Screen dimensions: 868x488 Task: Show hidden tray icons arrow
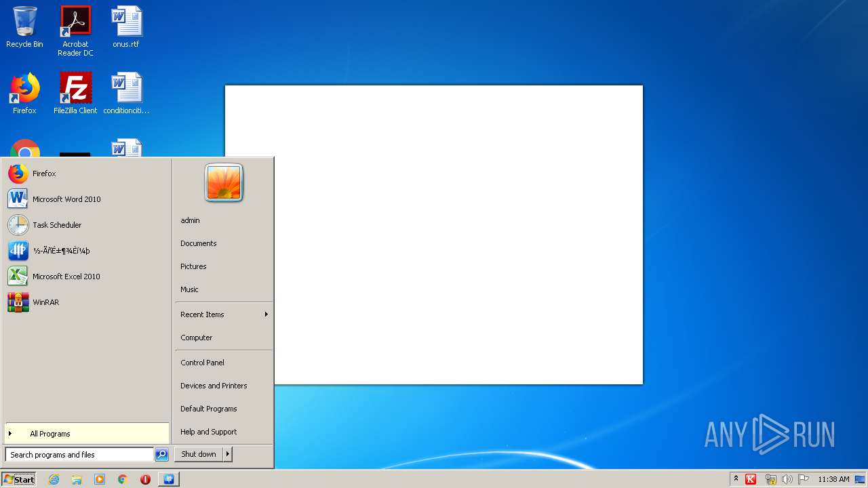coord(736,479)
